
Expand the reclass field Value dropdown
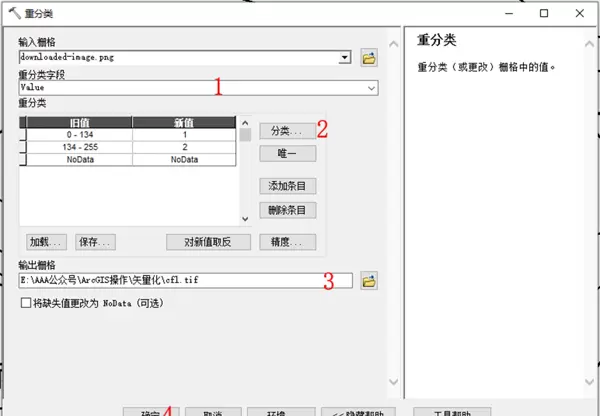[x=371, y=88]
